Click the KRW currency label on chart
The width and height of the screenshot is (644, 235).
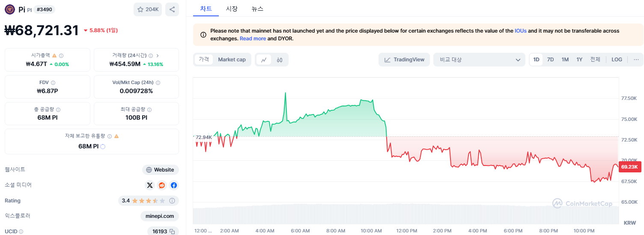(x=630, y=223)
